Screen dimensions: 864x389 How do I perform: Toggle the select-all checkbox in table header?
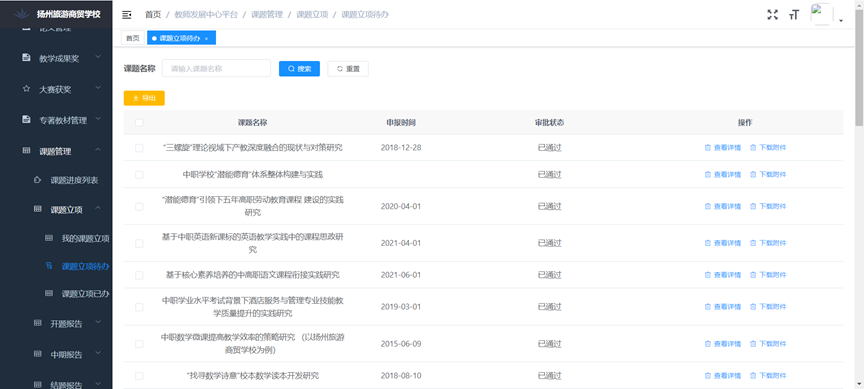pyautogui.click(x=139, y=122)
